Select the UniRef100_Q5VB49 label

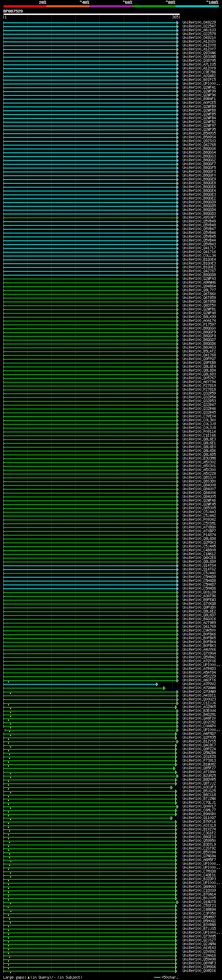point(199,221)
